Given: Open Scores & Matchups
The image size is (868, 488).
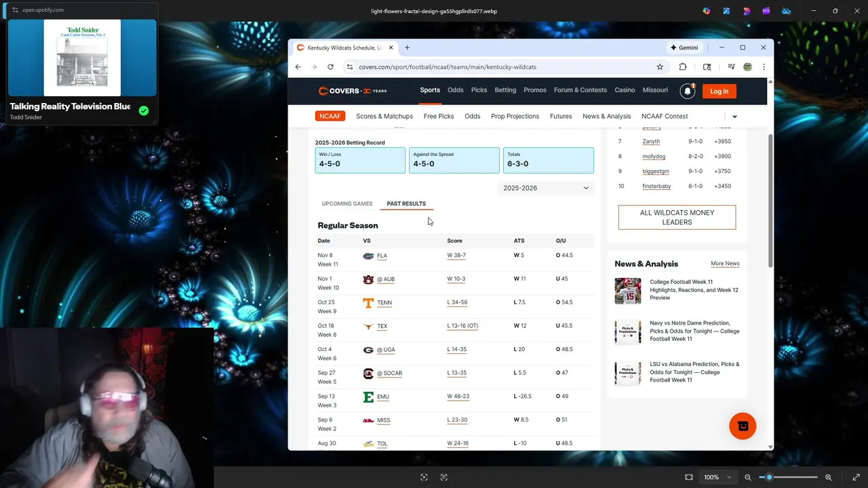Looking at the screenshot, I should (x=384, y=116).
